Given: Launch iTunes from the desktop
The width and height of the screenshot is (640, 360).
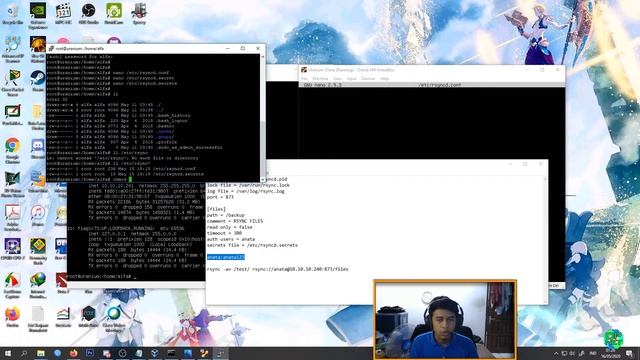Looking at the screenshot, I should (38, 214).
